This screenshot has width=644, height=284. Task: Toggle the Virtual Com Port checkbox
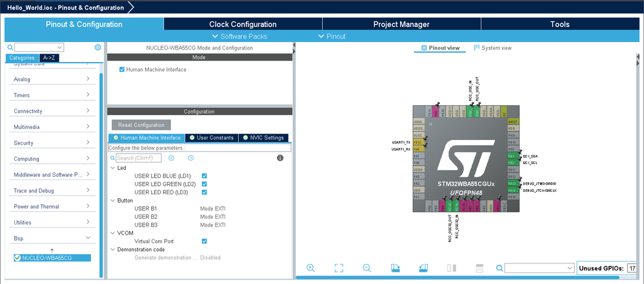[204, 241]
